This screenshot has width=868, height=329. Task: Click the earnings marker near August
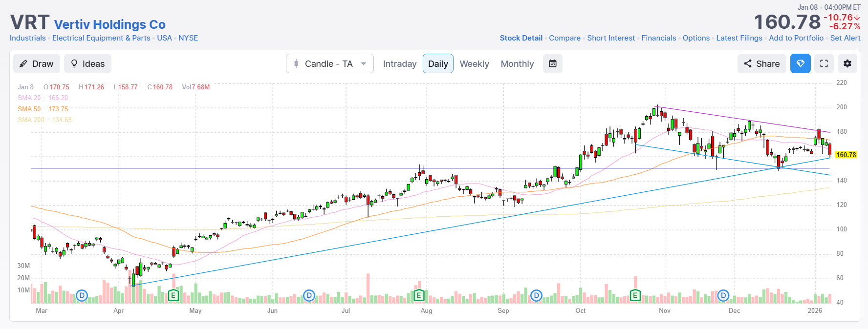point(418,295)
